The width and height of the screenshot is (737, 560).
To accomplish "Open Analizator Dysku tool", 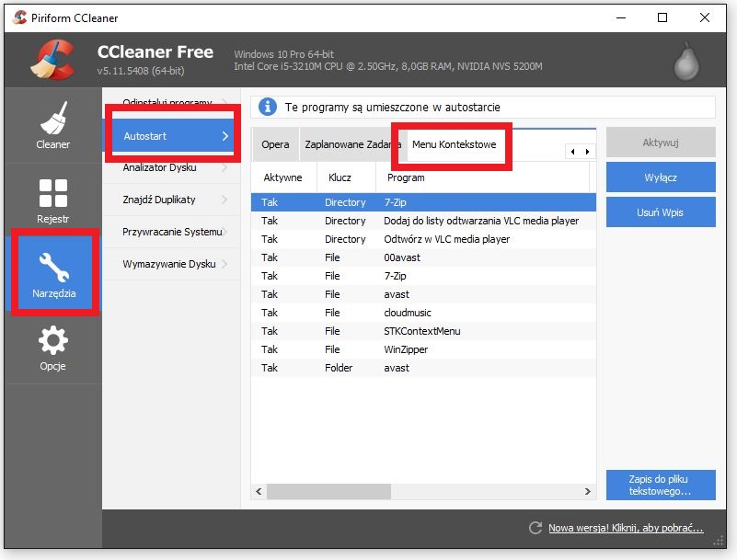I will click(x=171, y=167).
